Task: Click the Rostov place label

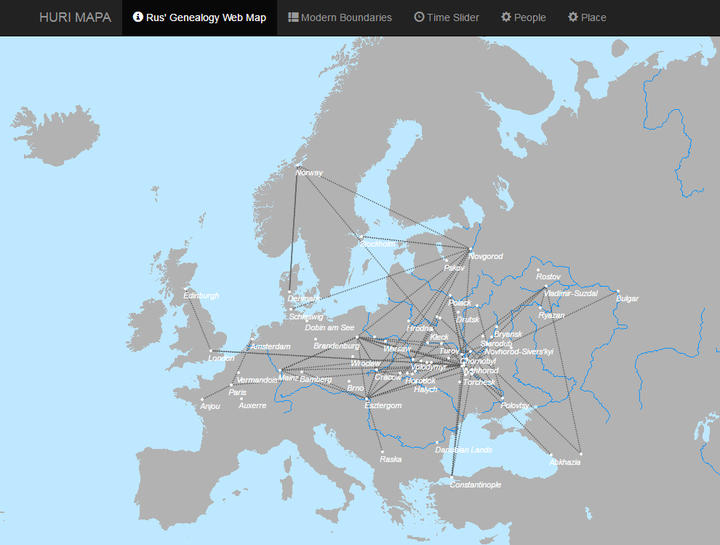Action: [548, 276]
